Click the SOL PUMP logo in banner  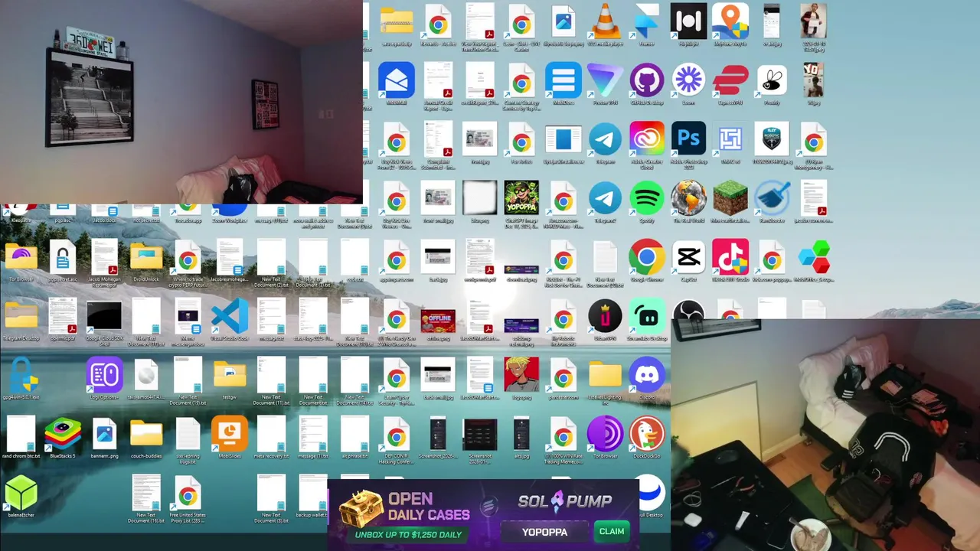tap(565, 502)
